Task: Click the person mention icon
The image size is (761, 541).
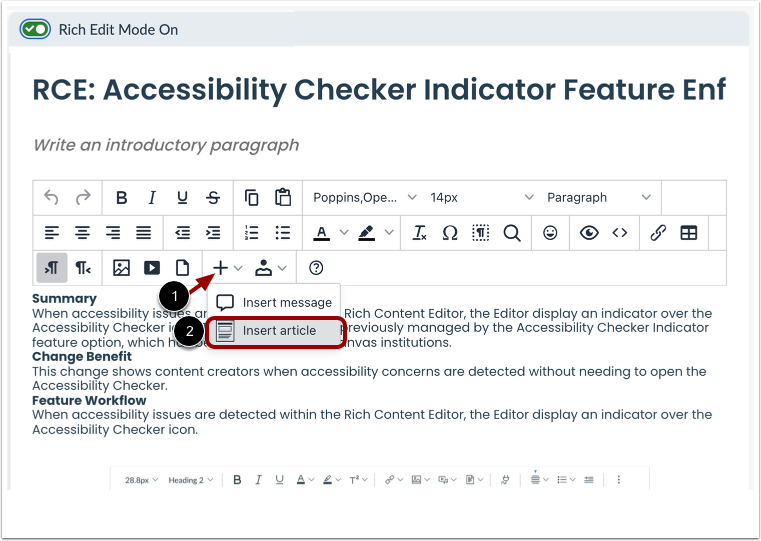Action: [264, 268]
